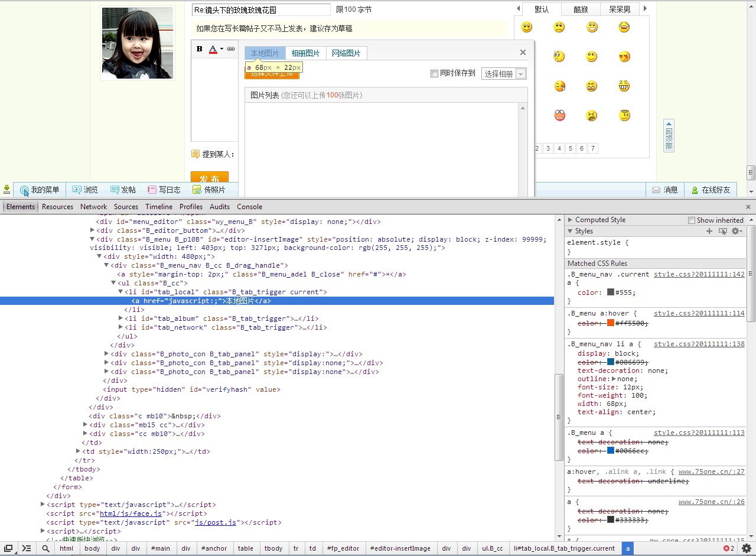Expand the li#tab_album tree node

pos(121,318)
